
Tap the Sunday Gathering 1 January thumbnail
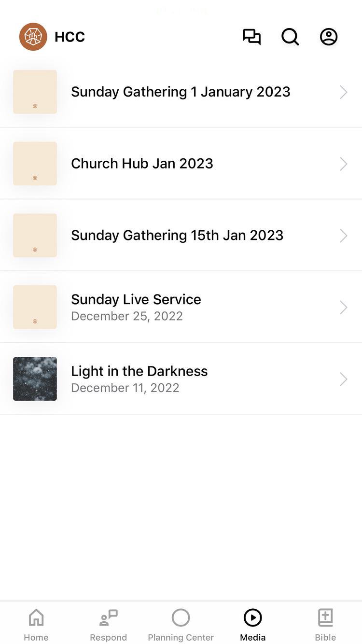point(35,92)
